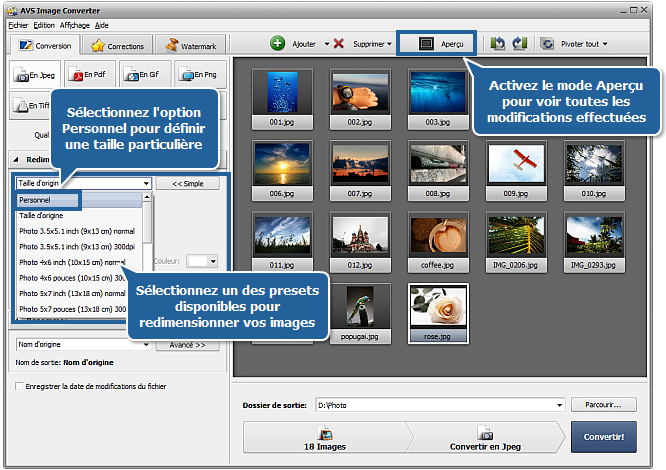666x470 pixels.
Task: Choose the En Gif format button
Action: click(x=146, y=74)
